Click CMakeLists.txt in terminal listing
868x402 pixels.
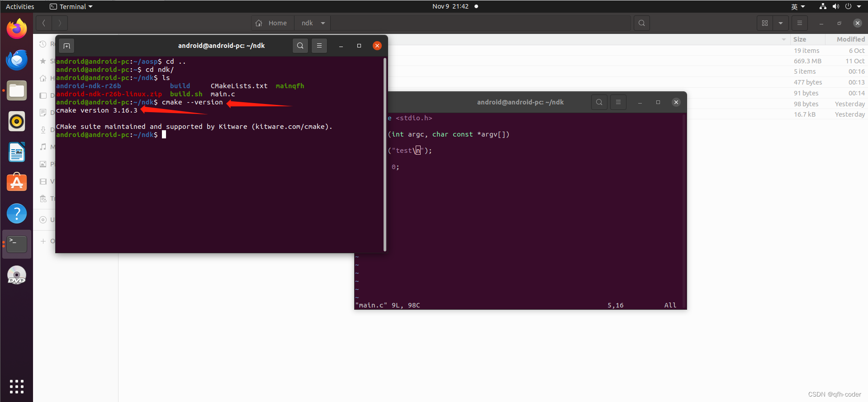pyautogui.click(x=239, y=86)
